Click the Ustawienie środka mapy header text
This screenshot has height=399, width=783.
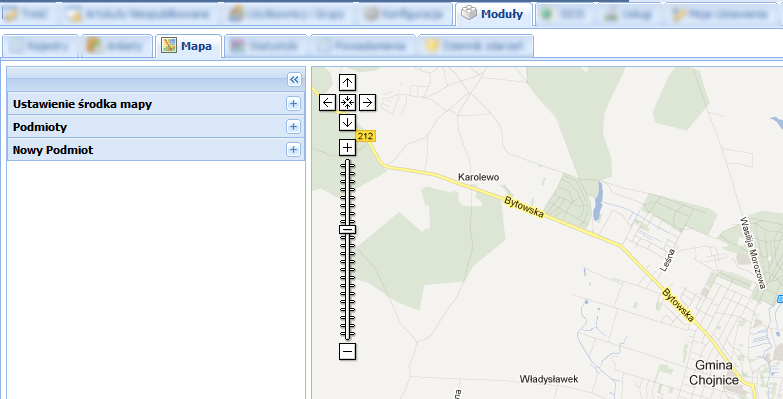[x=82, y=104]
